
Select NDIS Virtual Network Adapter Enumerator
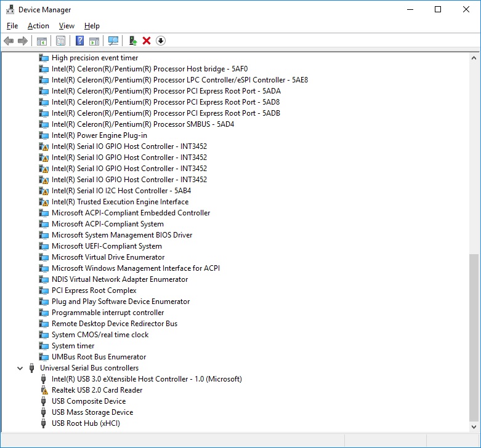click(120, 279)
